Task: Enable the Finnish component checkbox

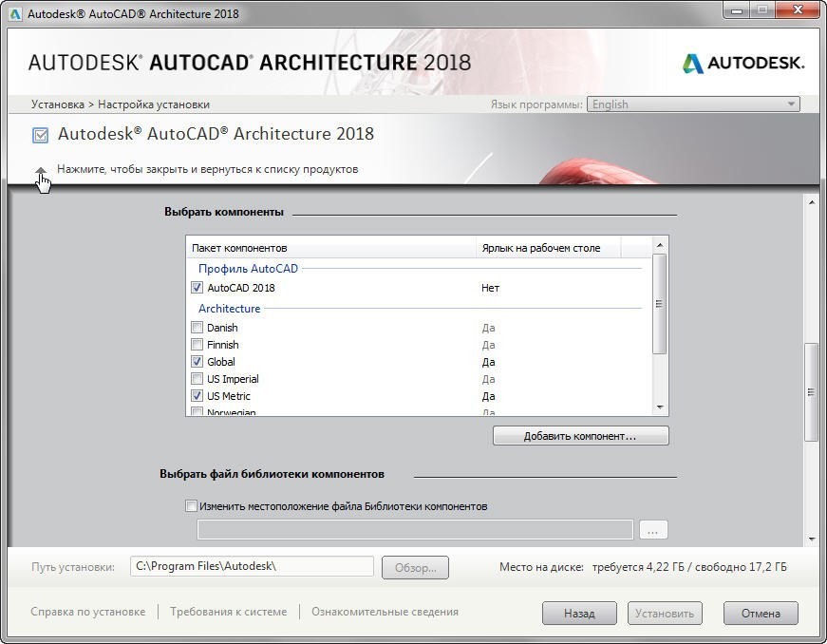Action: [197, 345]
